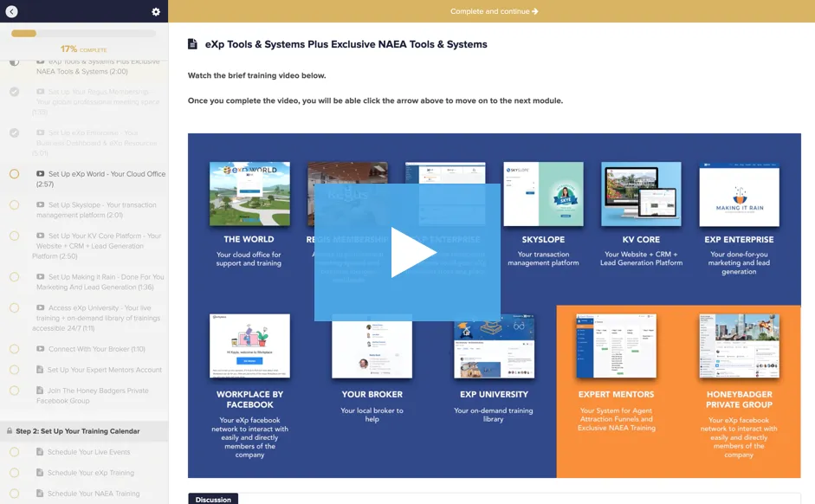
Task: Click completion circle for Schedule Your eXp Training
Action: pos(15,473)
